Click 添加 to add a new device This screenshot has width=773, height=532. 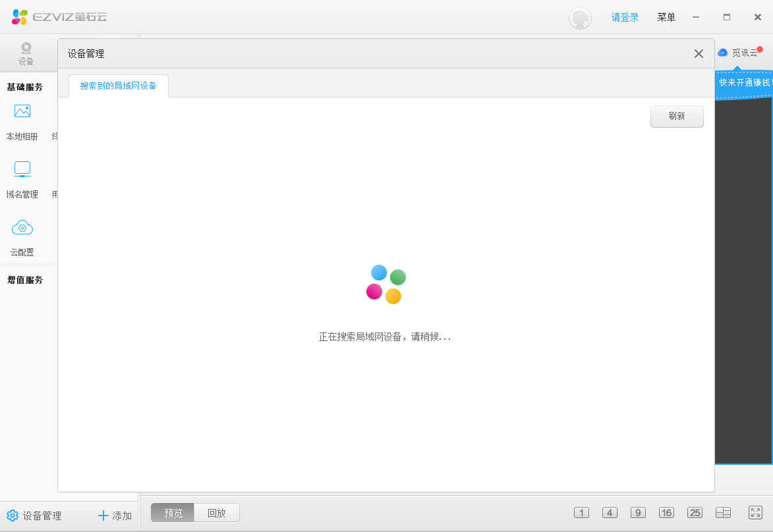pos(113,516)
